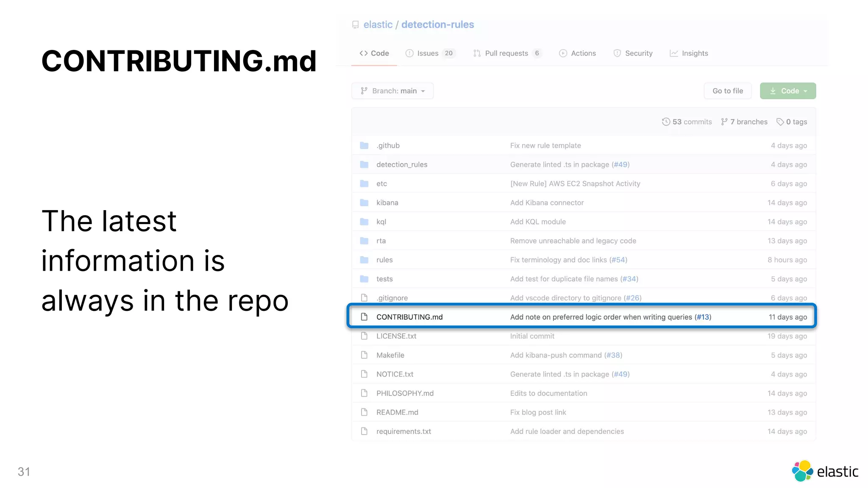Click the NOTICE.txt file icon
868x488 pixels.
(x=364, y=374)
